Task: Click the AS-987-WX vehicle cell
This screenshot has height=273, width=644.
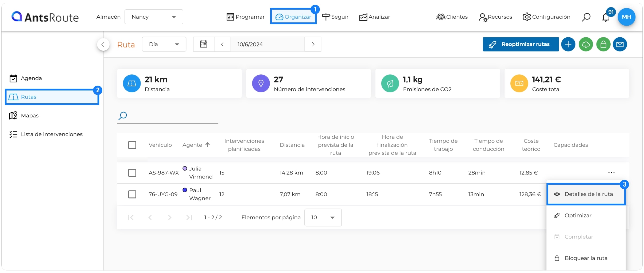Action: click(x=164, y=173)
